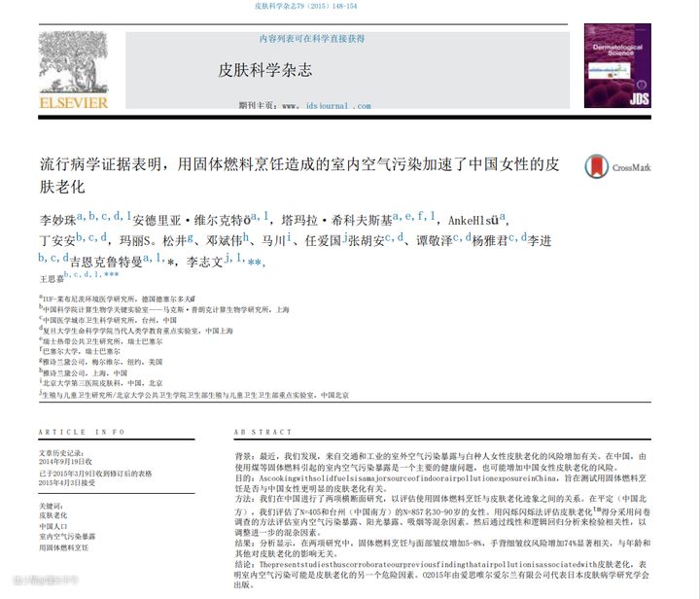Click author name 李妙珠
This screenshot has height=599, width=700.
click(57, 220)
